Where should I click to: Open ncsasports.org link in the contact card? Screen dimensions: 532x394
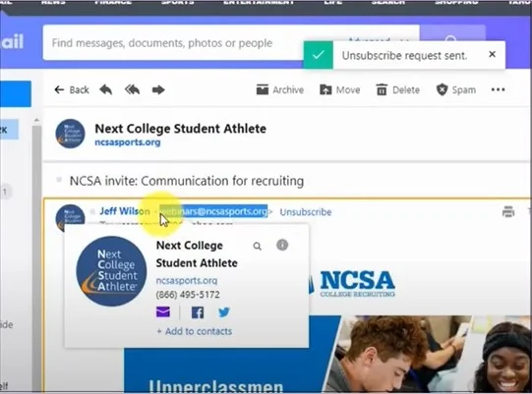point(187,281)
